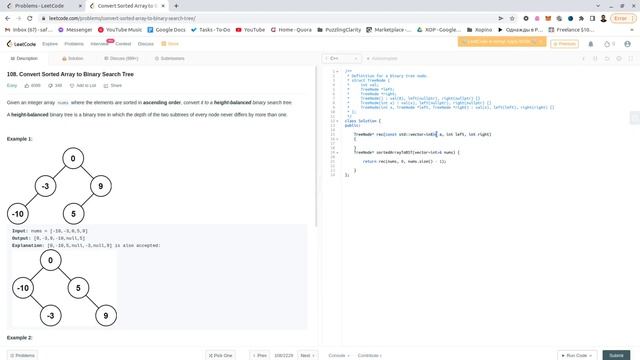This screenshot has width=640, height=360.
Task: Submit the solution
Action: pyautogui.click(x=616, y=356)
